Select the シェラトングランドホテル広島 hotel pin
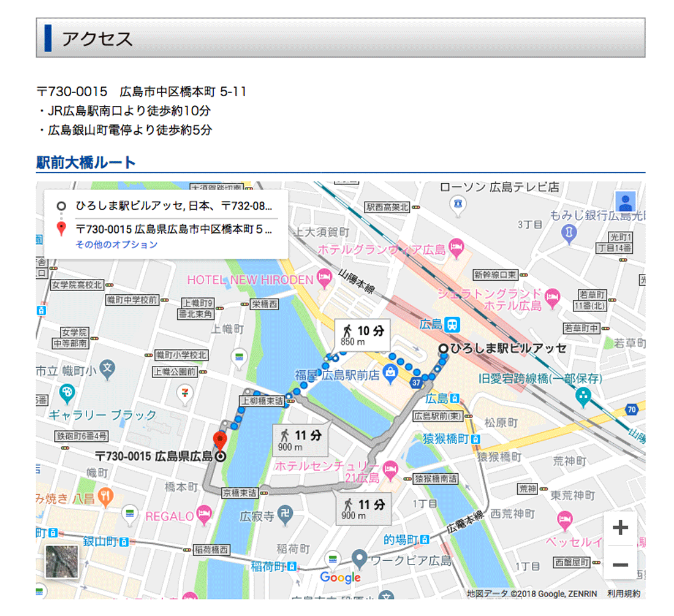 click(552, 298)
